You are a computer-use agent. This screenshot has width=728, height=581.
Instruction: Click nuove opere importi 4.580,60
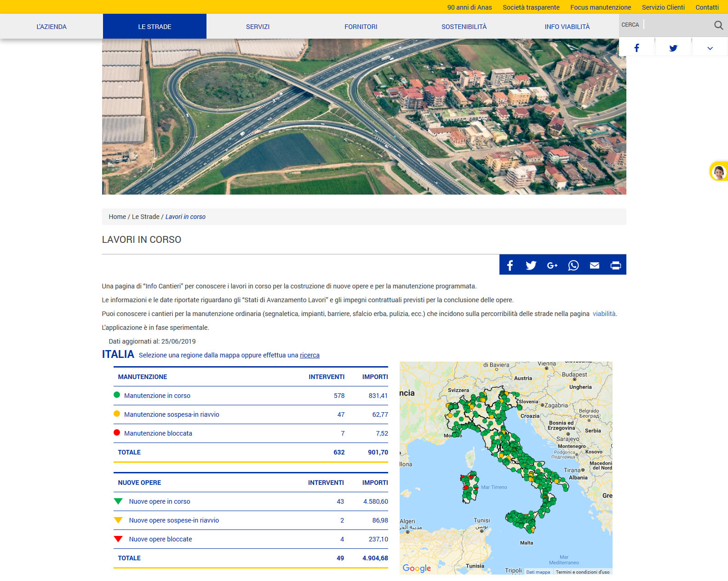tap(376, 501)
